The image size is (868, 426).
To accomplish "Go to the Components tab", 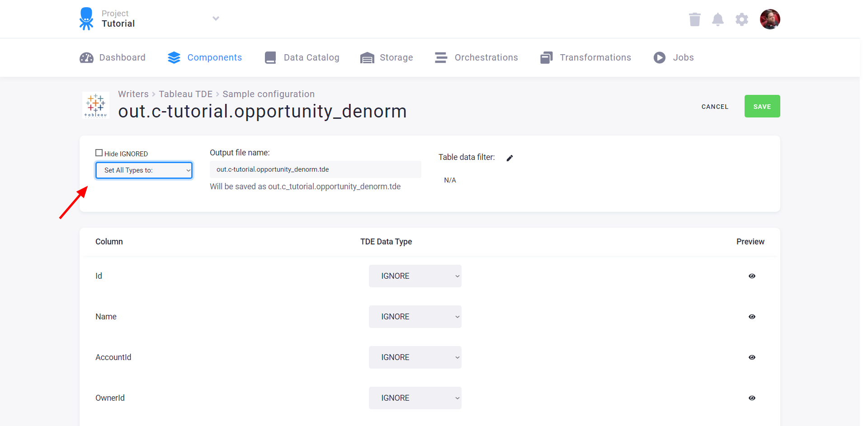I will click(205, 57).
